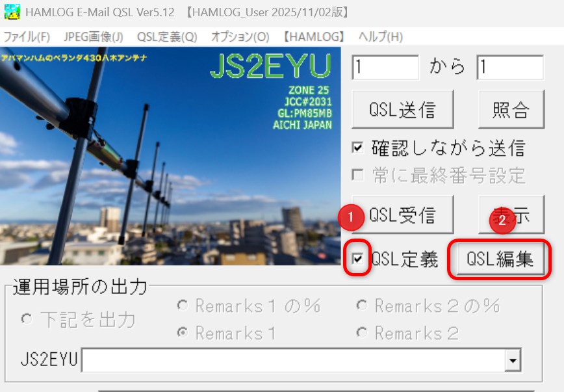Open the オプション(O) menu

click(x=240, y=37)
